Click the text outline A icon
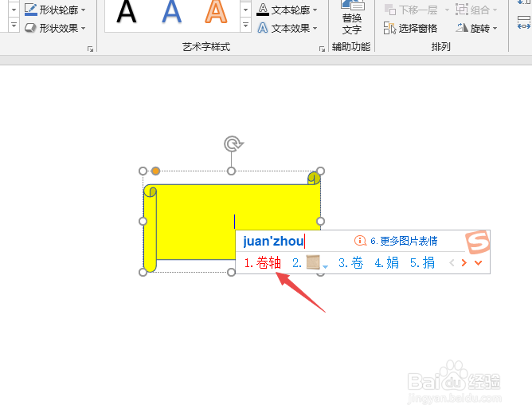Viewport: 532px width, 417px height. click(263, 10)
